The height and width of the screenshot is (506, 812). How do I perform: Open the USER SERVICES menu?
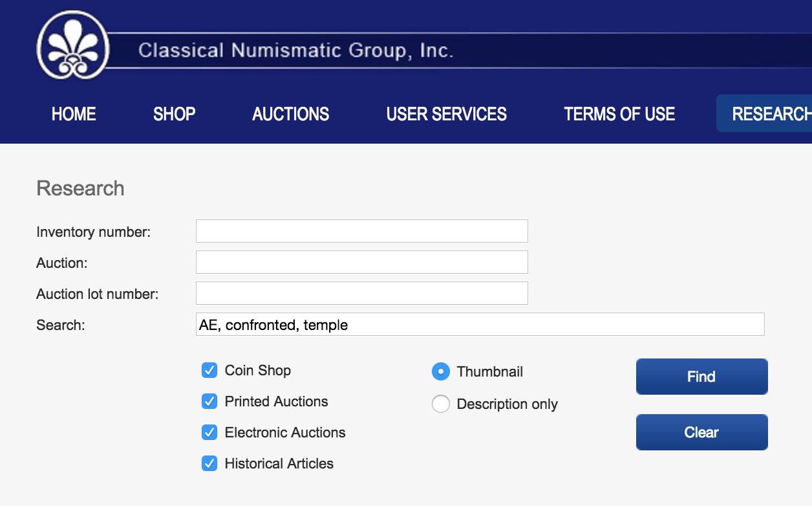[447, 115]
